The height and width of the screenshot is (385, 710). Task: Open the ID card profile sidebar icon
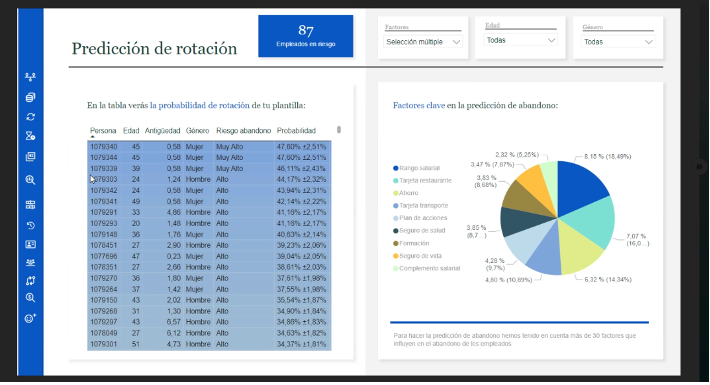[30, 245]
